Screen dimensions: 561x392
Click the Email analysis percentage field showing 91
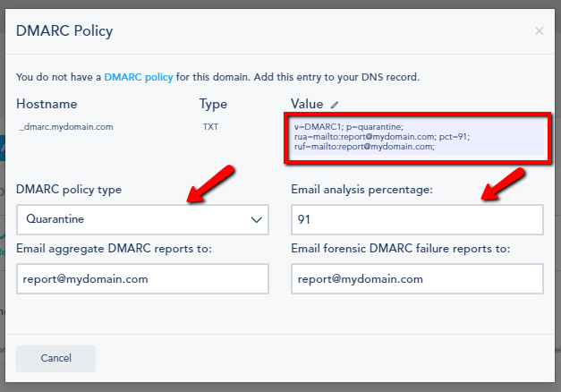417,218
